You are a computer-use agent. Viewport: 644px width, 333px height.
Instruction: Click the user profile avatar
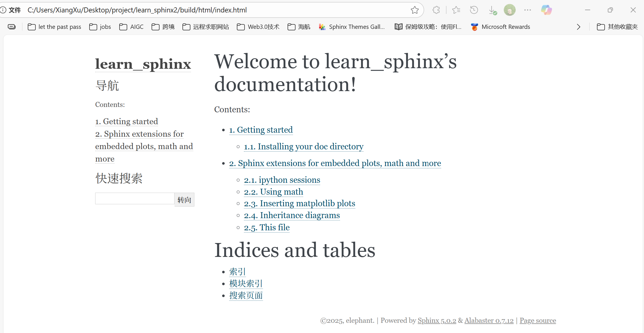[x=509, y=10]
